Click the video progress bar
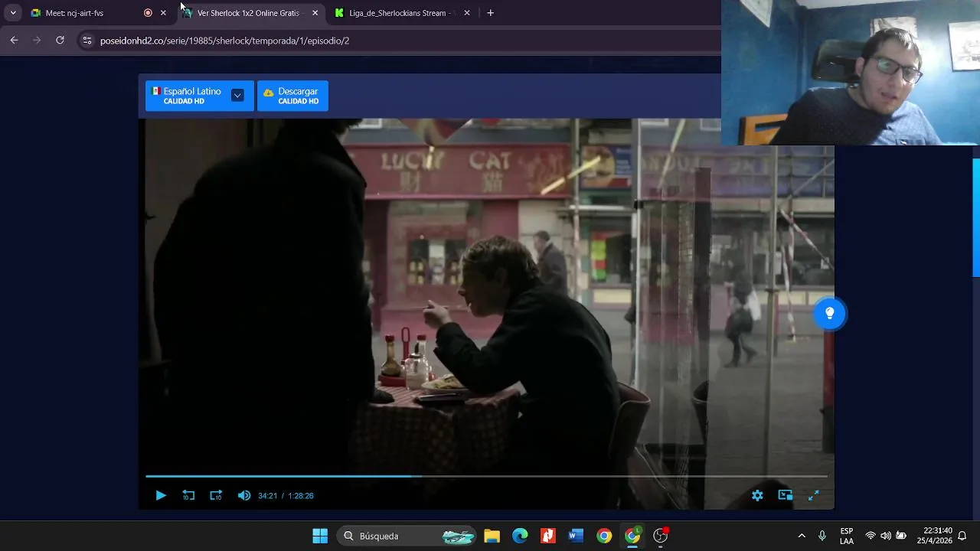This screenshot has height=551, width=980. [x=486, y=476]
